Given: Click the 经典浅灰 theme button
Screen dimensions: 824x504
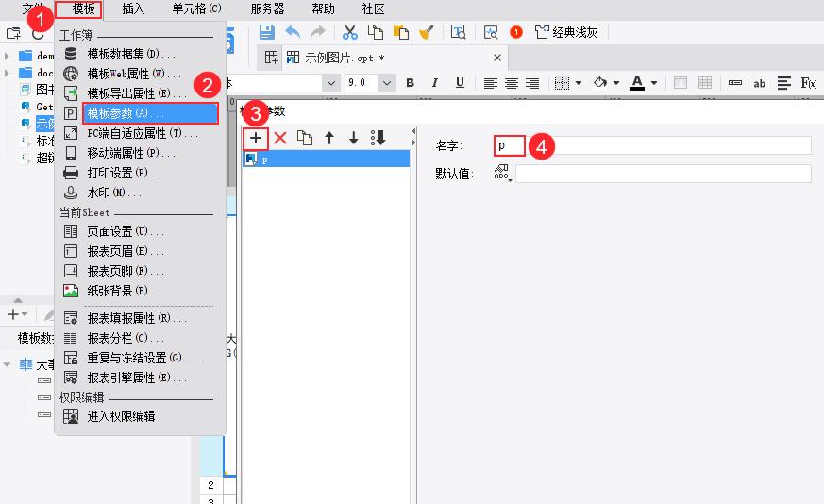Looking at the screenshot, I should tap(566, 32).
